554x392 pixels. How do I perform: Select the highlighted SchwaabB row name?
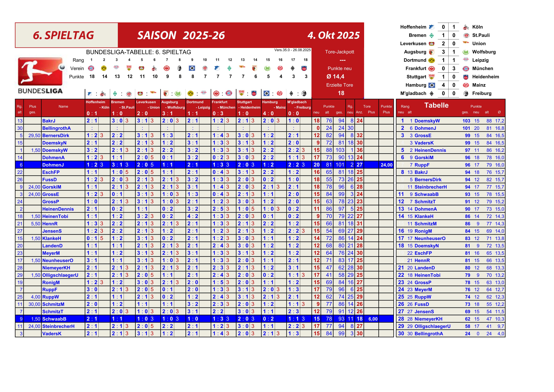[x=54, y=319]
